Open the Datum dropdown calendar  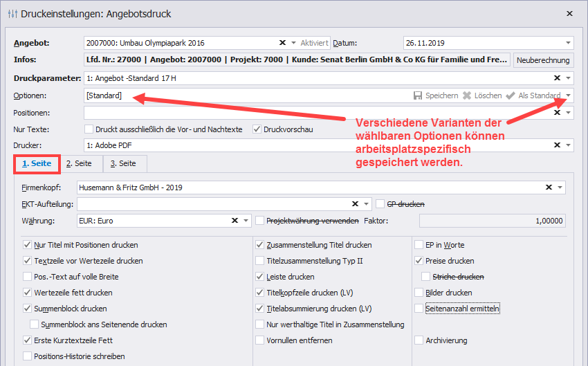pos(568,43)
